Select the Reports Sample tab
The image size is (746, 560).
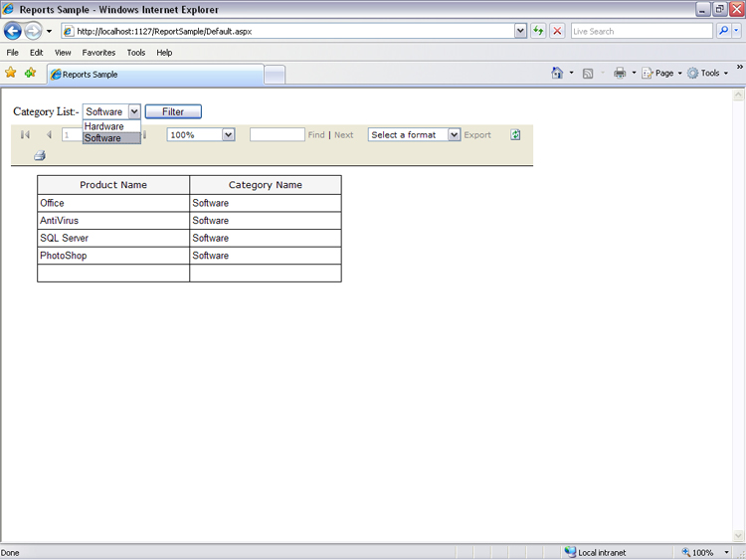pyautogui.click(x=155, y=75)
